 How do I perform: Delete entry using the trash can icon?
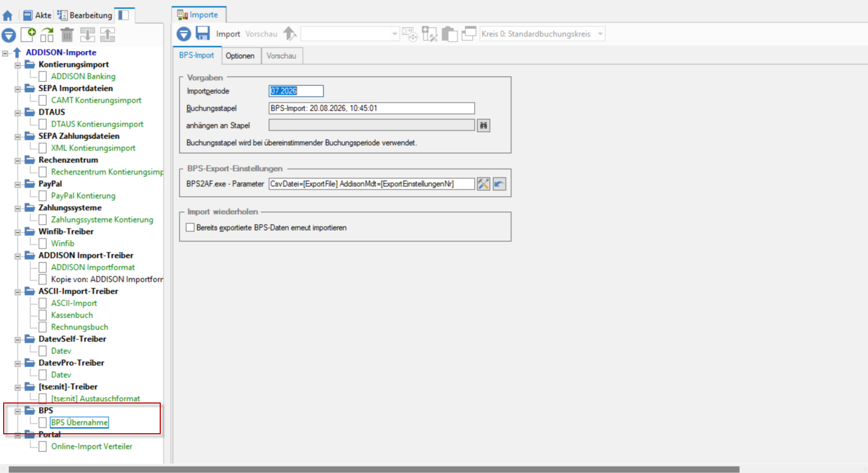click(x=67, y=35)
